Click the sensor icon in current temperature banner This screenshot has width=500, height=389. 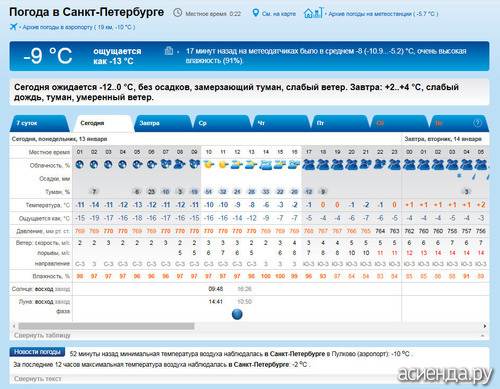(169, 51)
